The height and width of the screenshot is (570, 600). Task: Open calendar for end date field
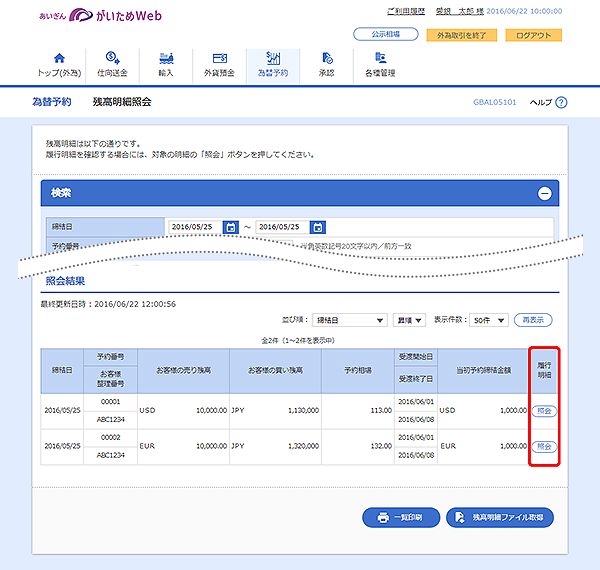tap(318, 227)
